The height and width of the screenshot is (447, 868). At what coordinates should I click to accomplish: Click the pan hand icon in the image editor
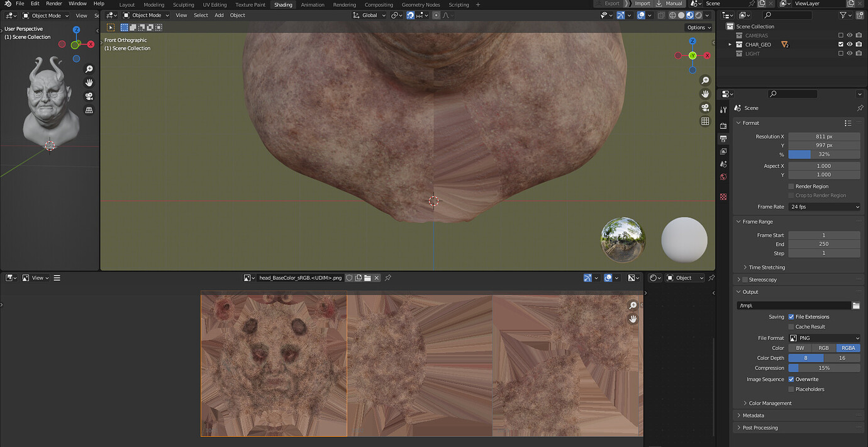click(633, 319)
